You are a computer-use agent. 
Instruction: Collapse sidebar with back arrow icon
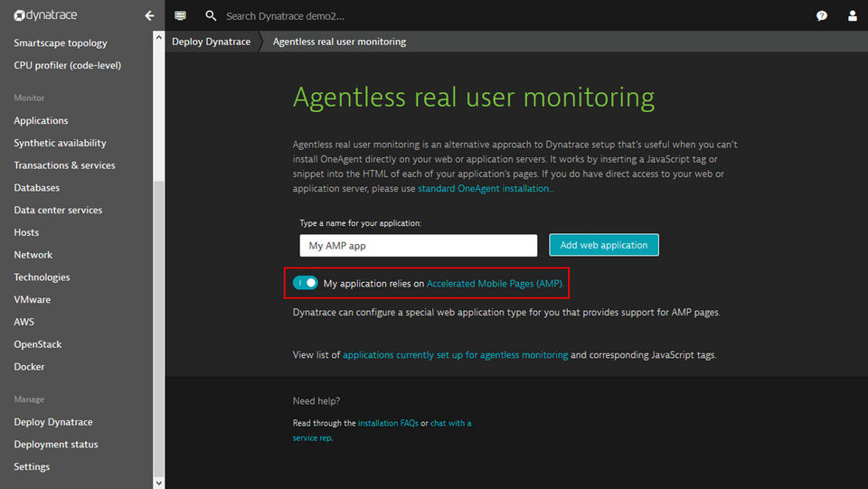click(150, 15)
